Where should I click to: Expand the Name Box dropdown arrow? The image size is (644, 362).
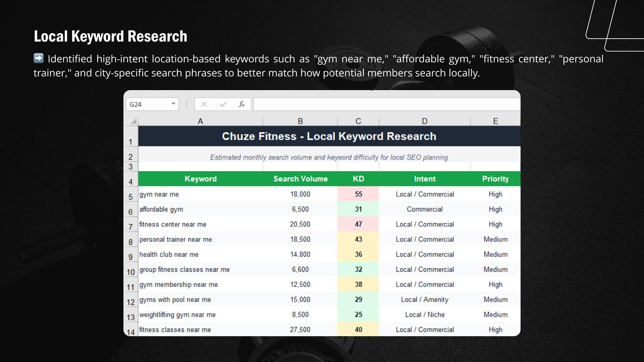coord(173,104)
